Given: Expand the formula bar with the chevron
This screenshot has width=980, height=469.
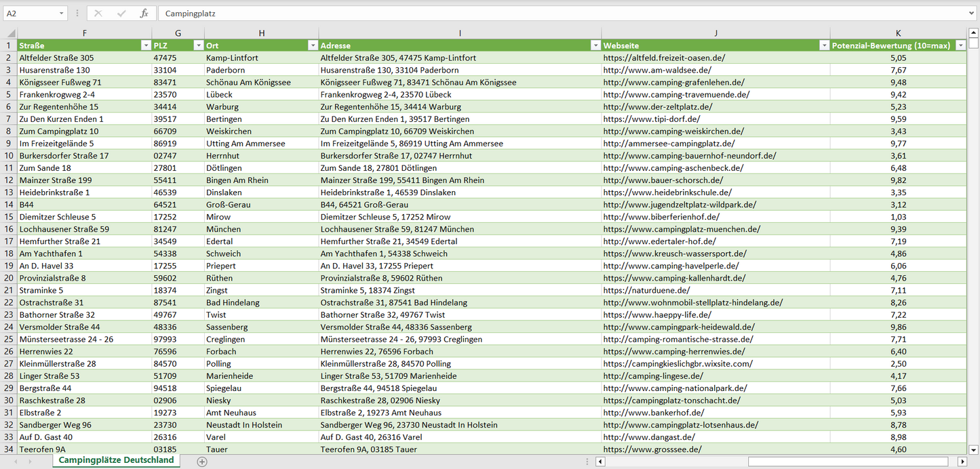Looking at the screenshot, I should click(x=973, y=14).
